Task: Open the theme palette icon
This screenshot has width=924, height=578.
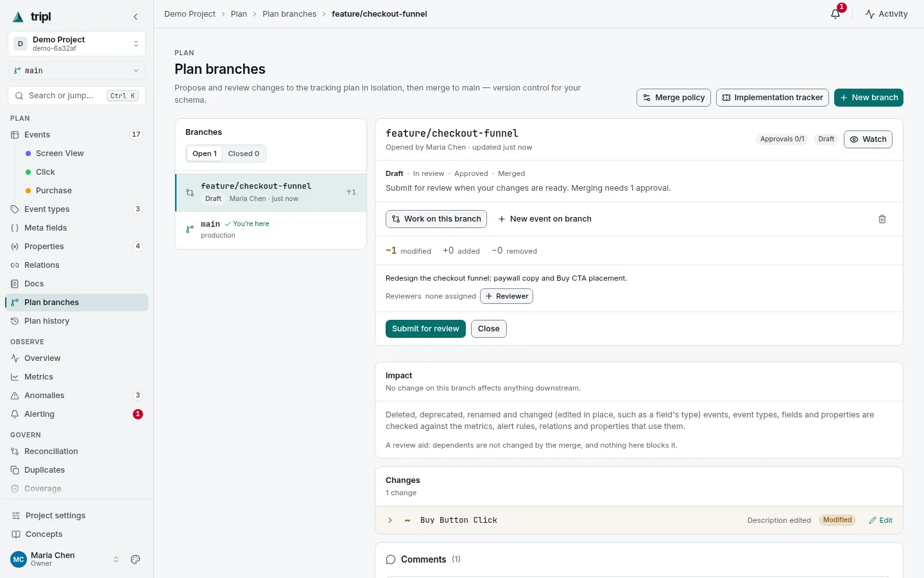Action: point(135,559)
